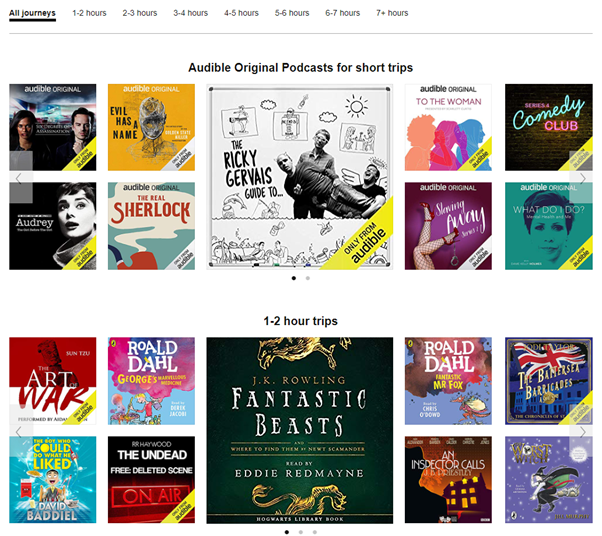Open the Audrey podcast cover
The image size is (602, 536).
[x=53, y=226]
